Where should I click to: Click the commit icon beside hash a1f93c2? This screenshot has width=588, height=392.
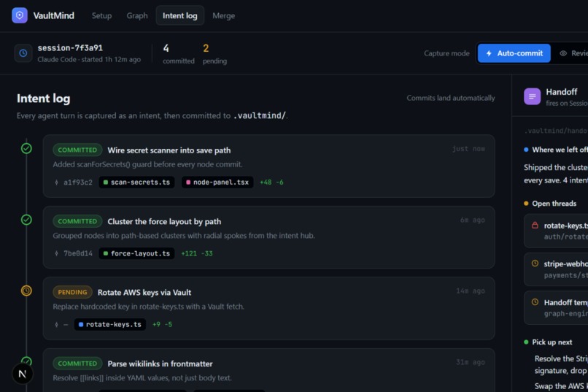(x=57, y=182)
